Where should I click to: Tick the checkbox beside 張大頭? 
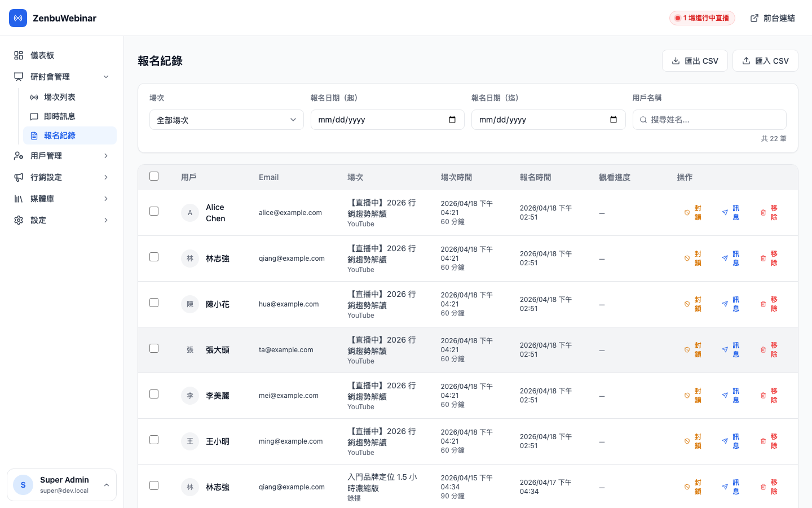154,348
